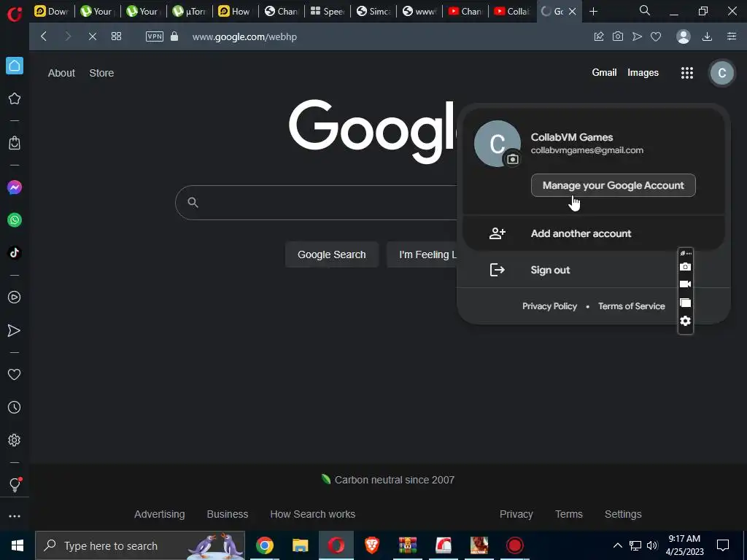Click the Google Search button
The width and height of the screenshot is (747, 560).
332,254
